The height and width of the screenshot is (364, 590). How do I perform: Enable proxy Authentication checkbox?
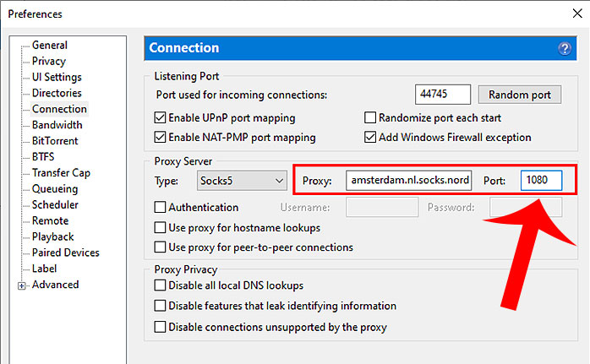tap(161, 207)
